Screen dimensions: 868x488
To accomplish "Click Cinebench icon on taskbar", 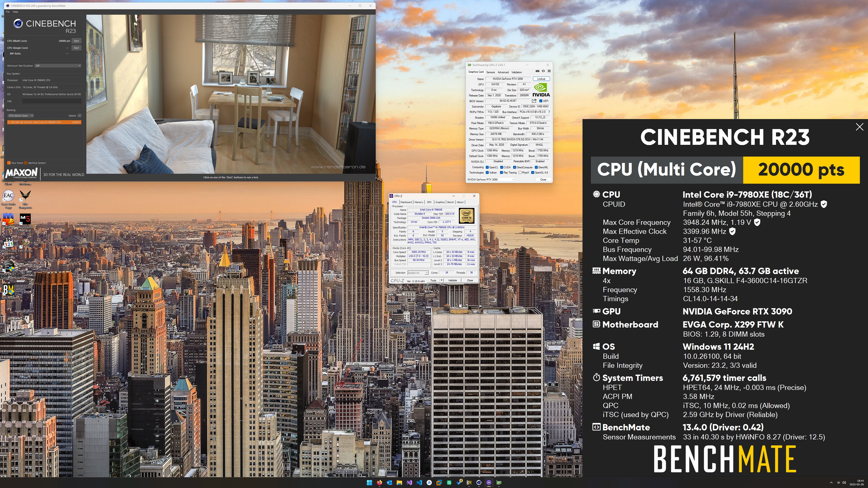I will click(x=479, y=483).
